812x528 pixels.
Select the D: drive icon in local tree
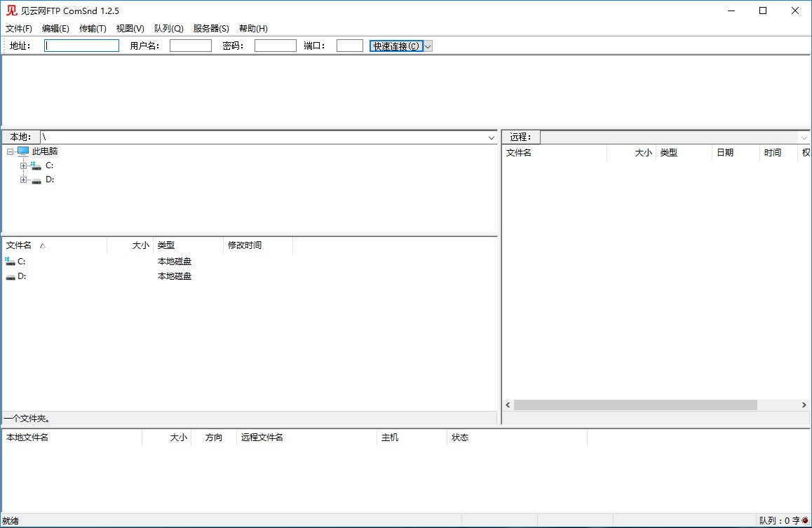36,180
